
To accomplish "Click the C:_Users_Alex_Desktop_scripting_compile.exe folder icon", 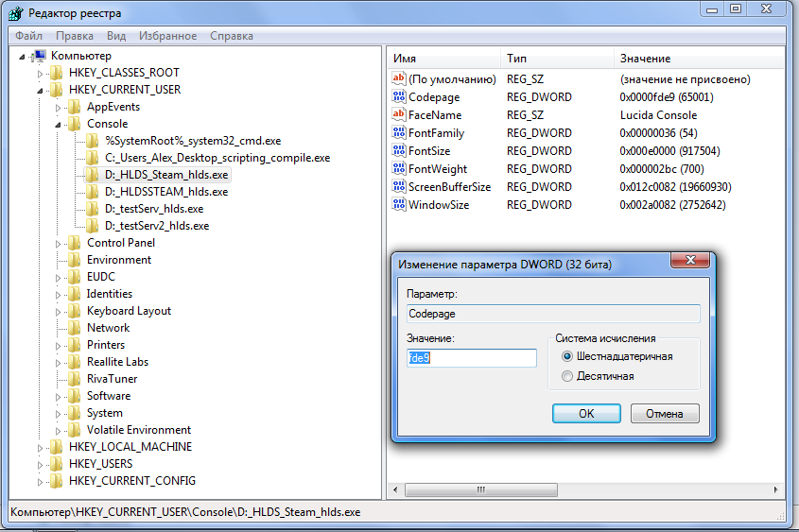I will click(93, 158).
